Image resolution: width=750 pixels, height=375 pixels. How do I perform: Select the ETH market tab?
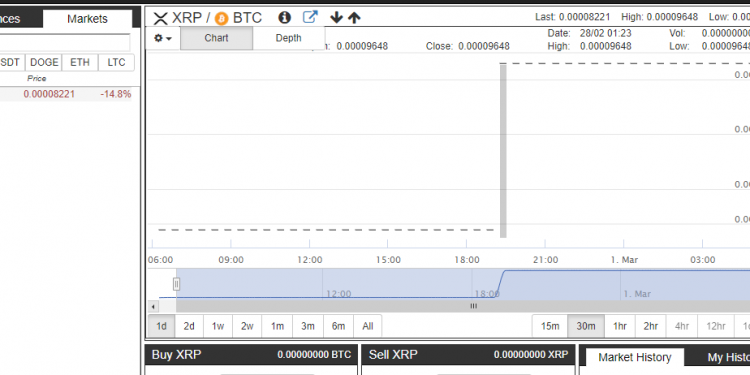(x=80, y=63)
